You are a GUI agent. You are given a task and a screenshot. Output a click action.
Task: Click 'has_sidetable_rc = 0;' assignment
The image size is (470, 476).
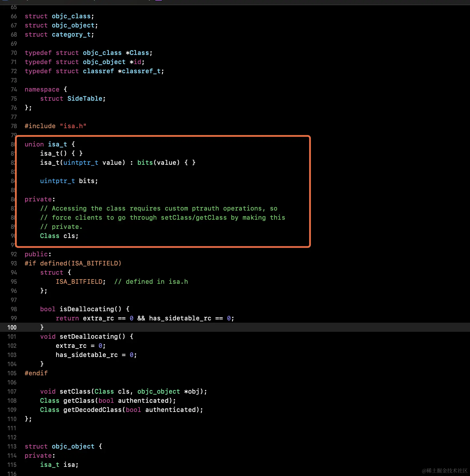(96, 355)
